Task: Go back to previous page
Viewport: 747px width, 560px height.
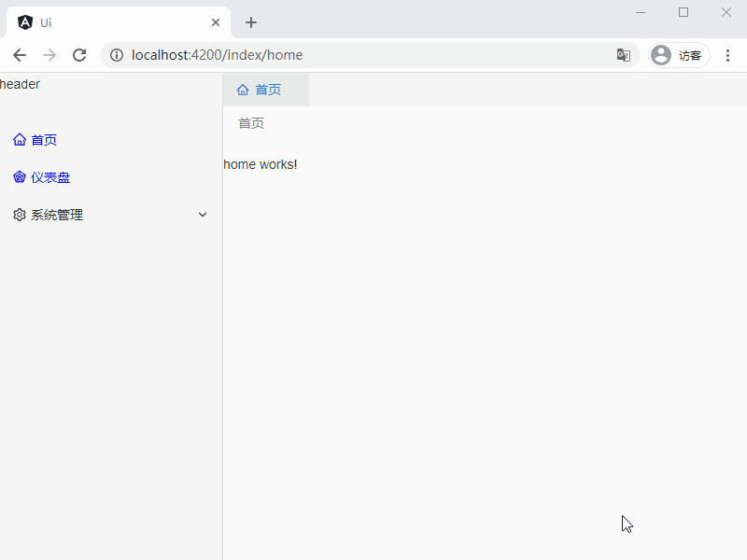Action: tap(20, 55)
